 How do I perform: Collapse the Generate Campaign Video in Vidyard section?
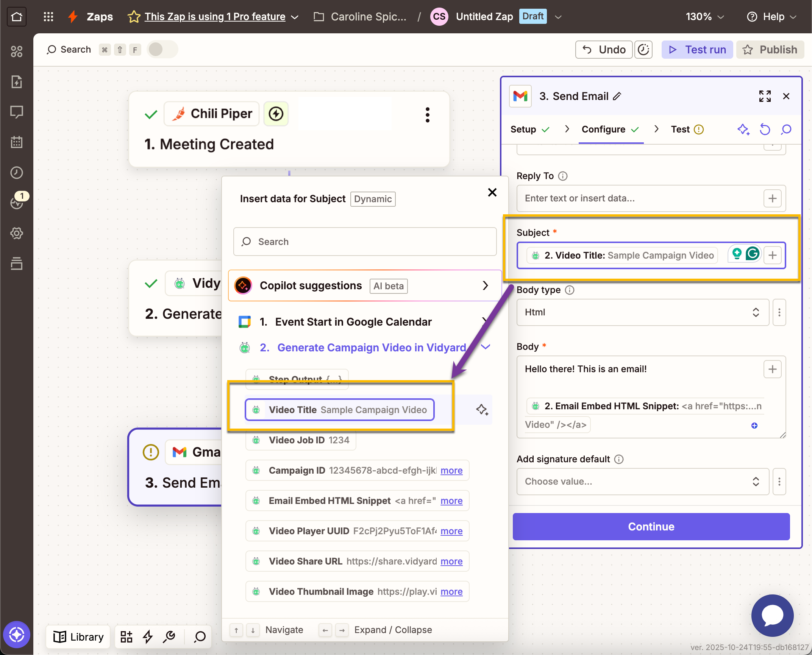(486, 347)
